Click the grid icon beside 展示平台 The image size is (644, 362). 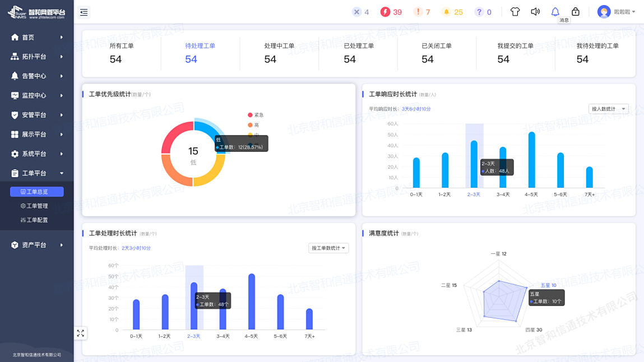[15, 134]
